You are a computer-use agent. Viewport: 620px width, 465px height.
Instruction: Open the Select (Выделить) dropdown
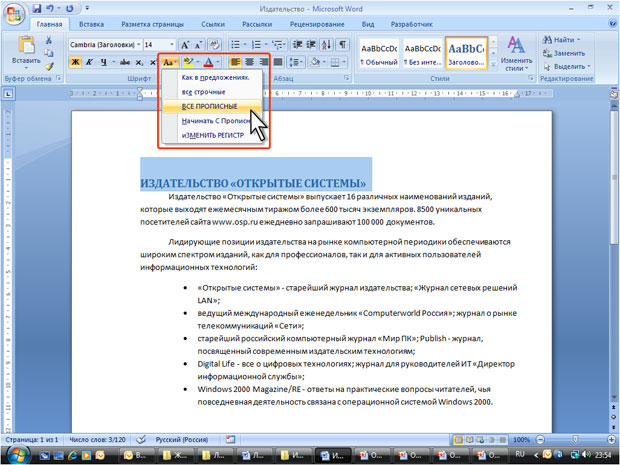(567, 66)
